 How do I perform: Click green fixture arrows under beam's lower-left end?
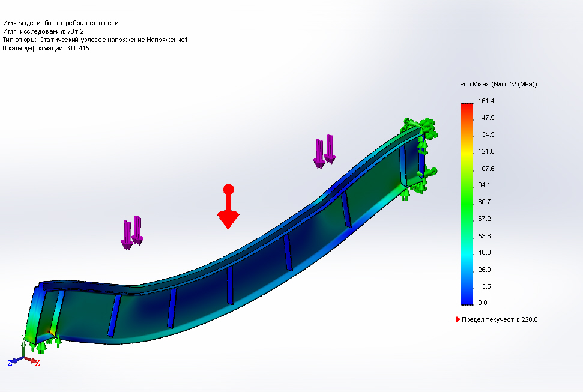click(44, 344)
